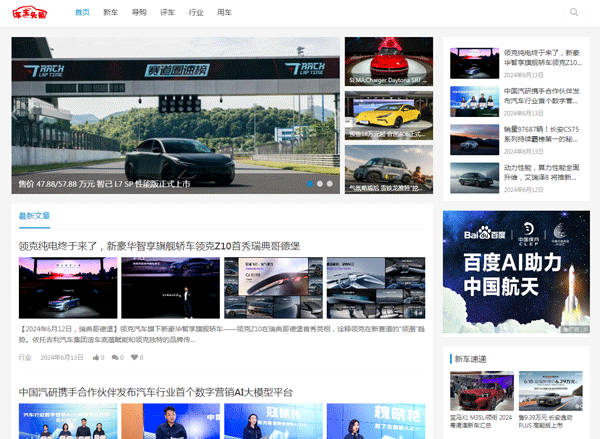Open the 新车 nav menu
Viewport: 600px width, 439px height.
(111, 12)
